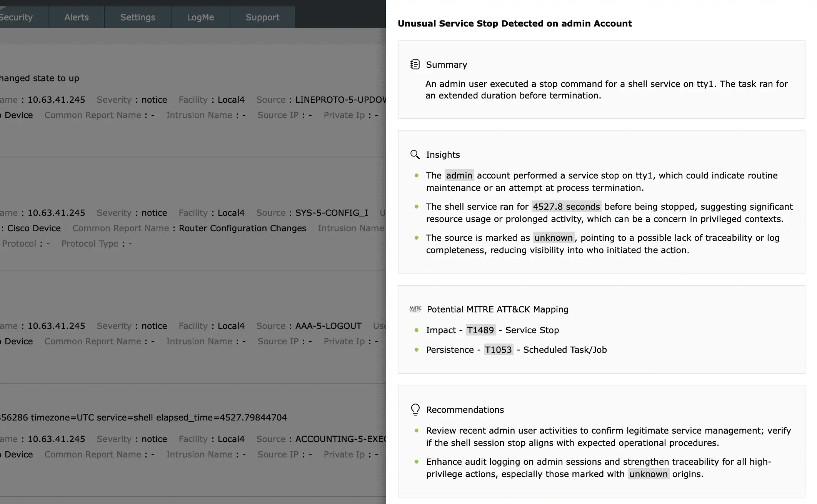Screen dimensions: 817x504
Task: Click the 'Protocol Type' field label
Action: point(90,244)
